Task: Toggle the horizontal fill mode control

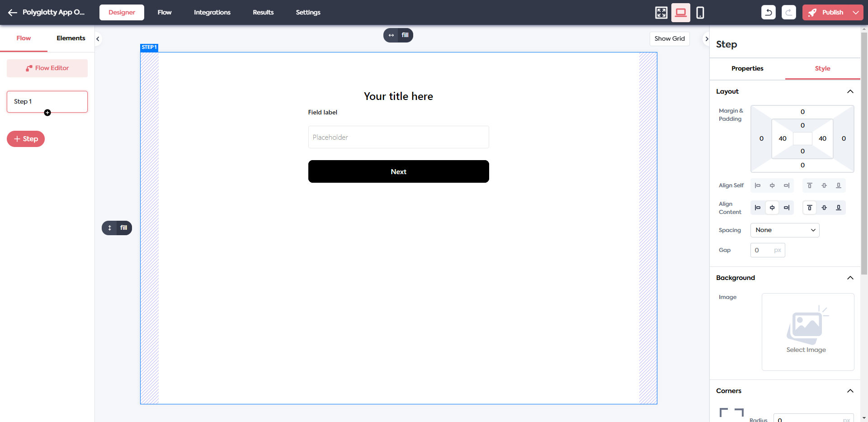Action: click(x=398, y=35)
